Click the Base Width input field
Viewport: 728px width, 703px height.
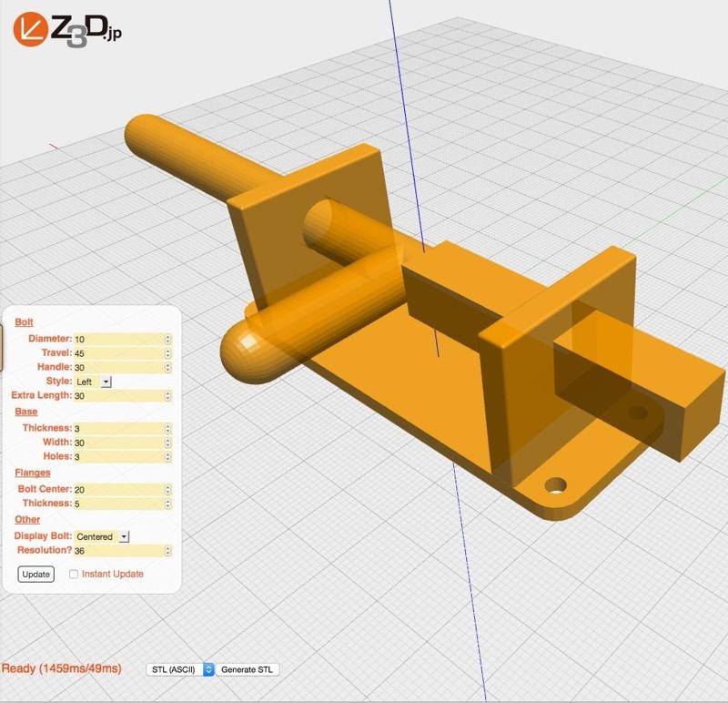click(x=123, y=443)
